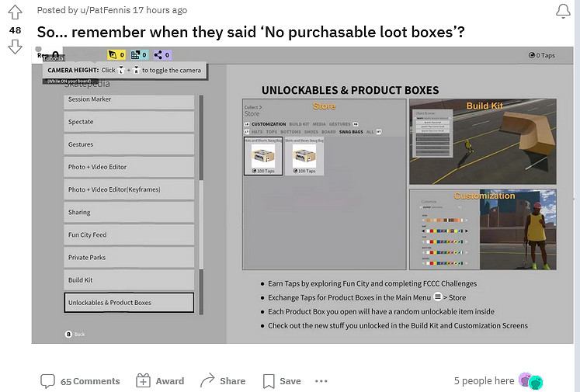
Task: Open u/PatFennis user profile link
Action: coord(101,10)
